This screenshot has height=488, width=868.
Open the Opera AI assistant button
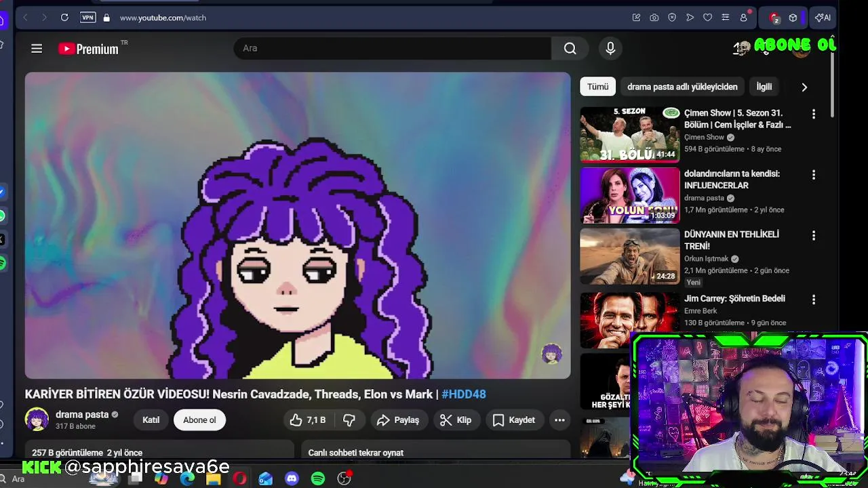[x=823, y=18]
